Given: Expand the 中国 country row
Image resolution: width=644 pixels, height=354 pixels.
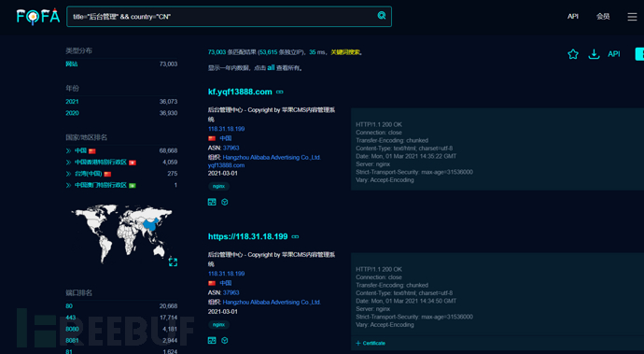Looking at the screenshot, I should click(68, 151).
